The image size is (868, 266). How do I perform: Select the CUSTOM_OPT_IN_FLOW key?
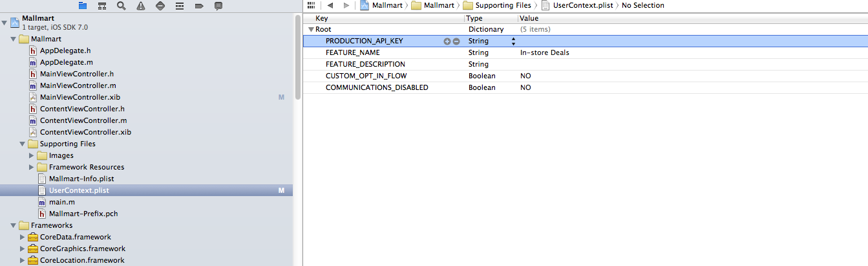click(366, 76)
